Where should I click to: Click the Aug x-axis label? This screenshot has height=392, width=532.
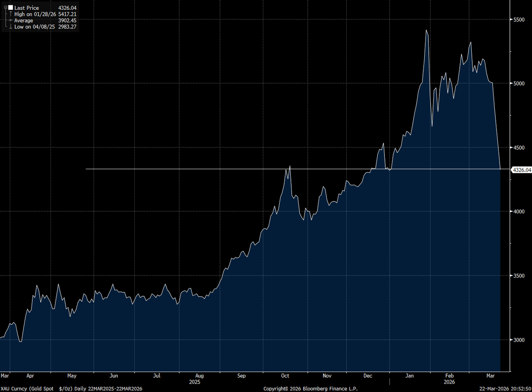[x=199, y=376]
